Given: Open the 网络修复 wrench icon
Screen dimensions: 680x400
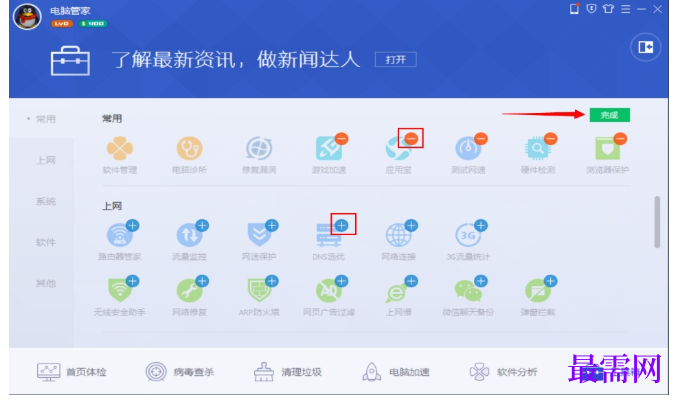Looking at the screenshot, I should 190,290.
